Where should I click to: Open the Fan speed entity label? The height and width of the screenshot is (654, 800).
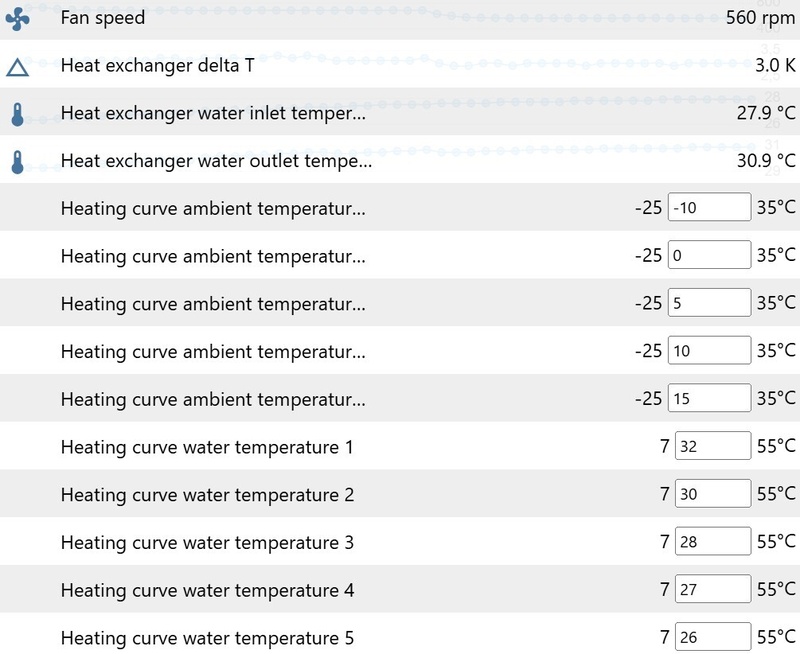point(103,18)
